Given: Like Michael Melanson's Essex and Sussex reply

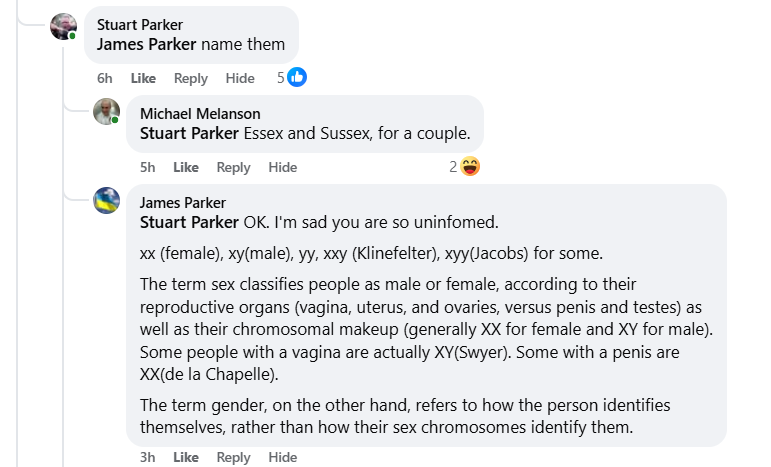Looking at the screenshot, I should 186,168.
